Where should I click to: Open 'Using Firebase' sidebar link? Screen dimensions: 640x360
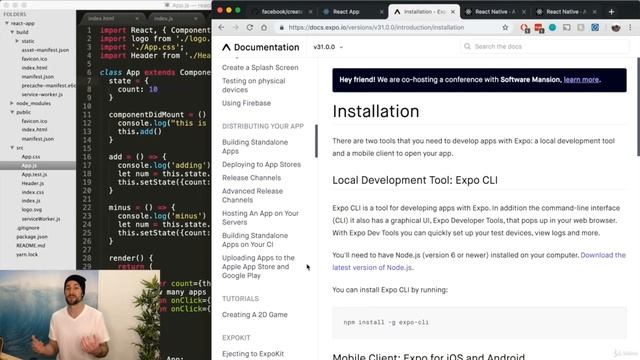point(247,103)
